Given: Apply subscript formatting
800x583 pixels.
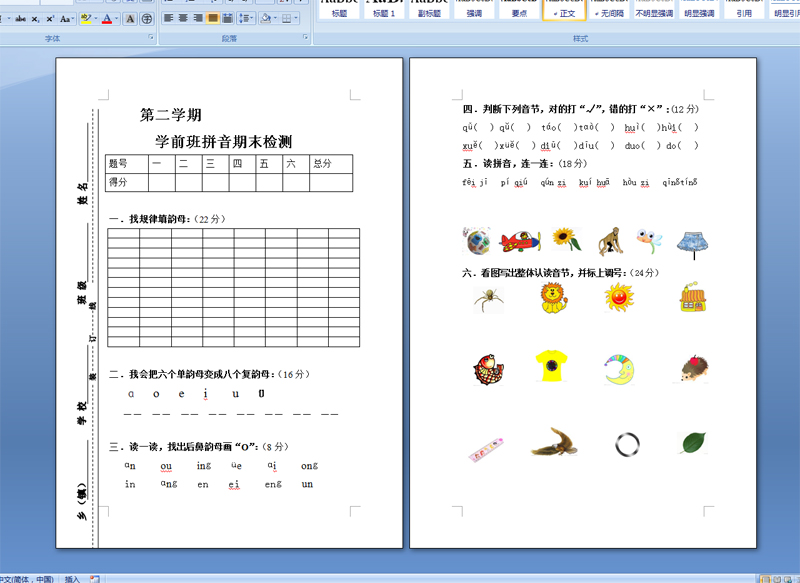Looking at the screenshot, I should coord(35,19).
